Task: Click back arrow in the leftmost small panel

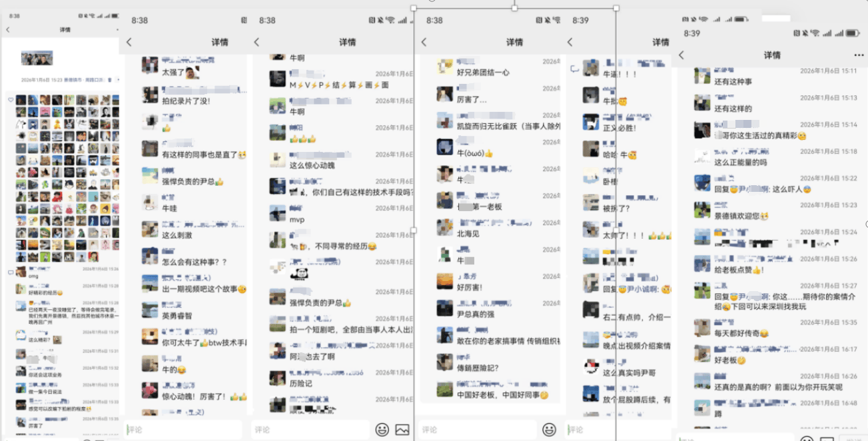Action: (x=8, y=30)
